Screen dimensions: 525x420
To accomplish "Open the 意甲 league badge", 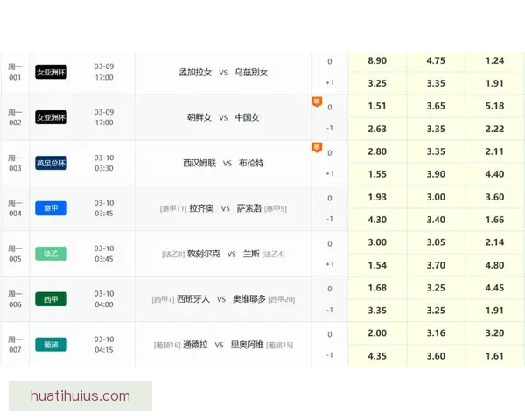I will [x=52, y=208].
